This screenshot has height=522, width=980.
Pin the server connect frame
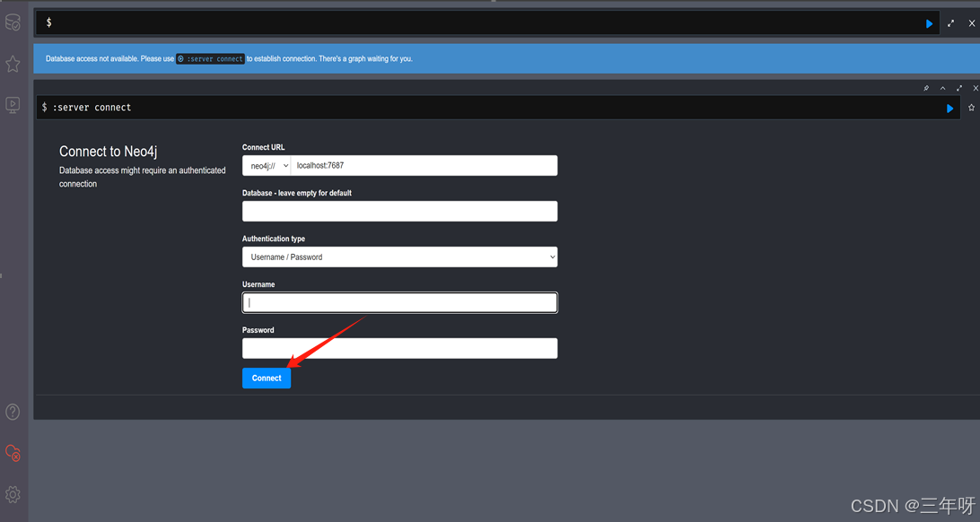[926, 88]
